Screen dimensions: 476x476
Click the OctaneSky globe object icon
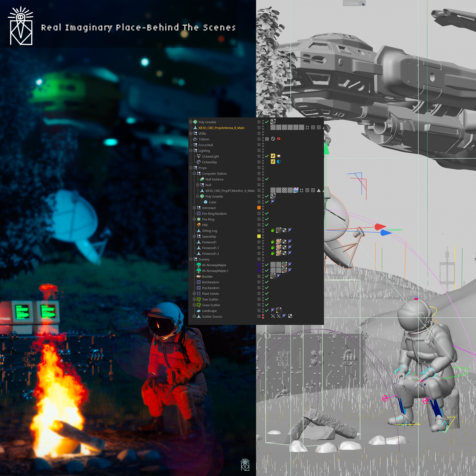coord(199,162)
